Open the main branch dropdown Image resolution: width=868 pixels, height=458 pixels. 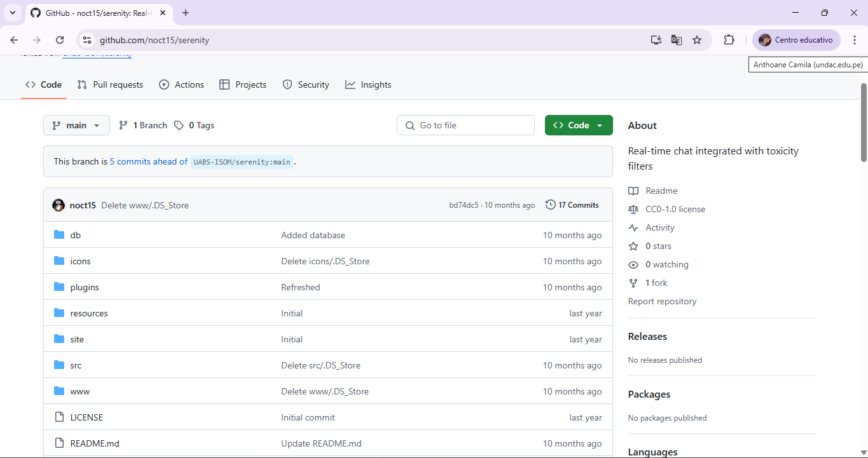click(76, 125)
